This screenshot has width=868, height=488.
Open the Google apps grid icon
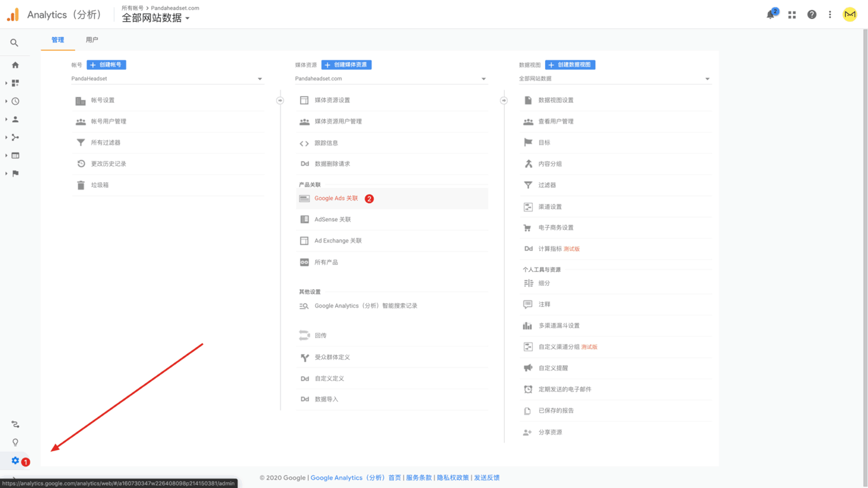point(792,15)
